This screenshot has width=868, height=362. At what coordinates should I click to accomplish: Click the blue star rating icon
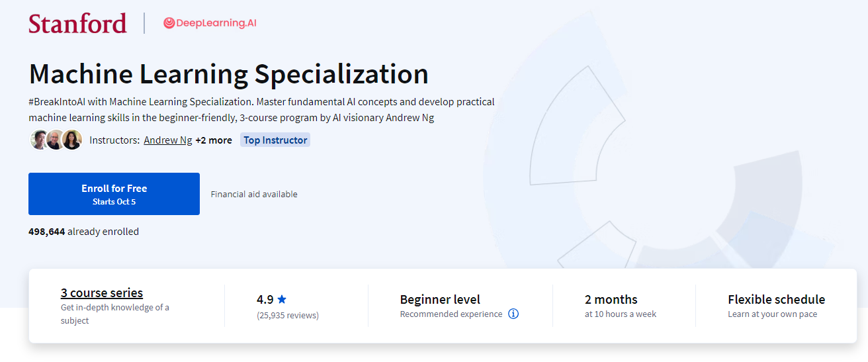(x=282, y=299)
